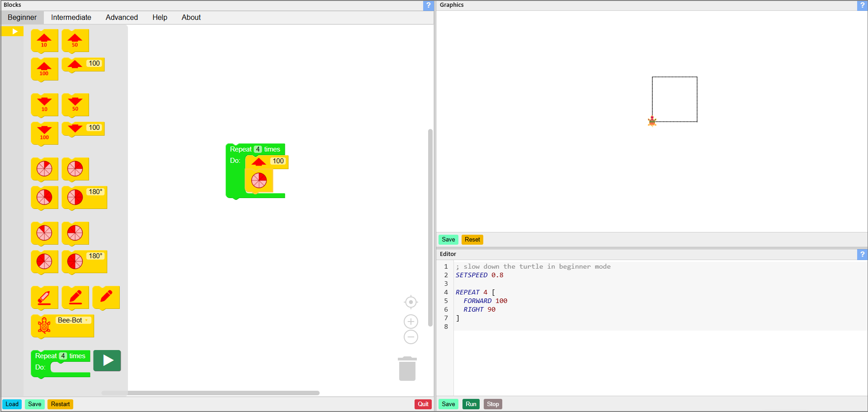This screenshot has height=412, width=868.
Task: Click the green run program play button
Action: click(x=107, y=360)
